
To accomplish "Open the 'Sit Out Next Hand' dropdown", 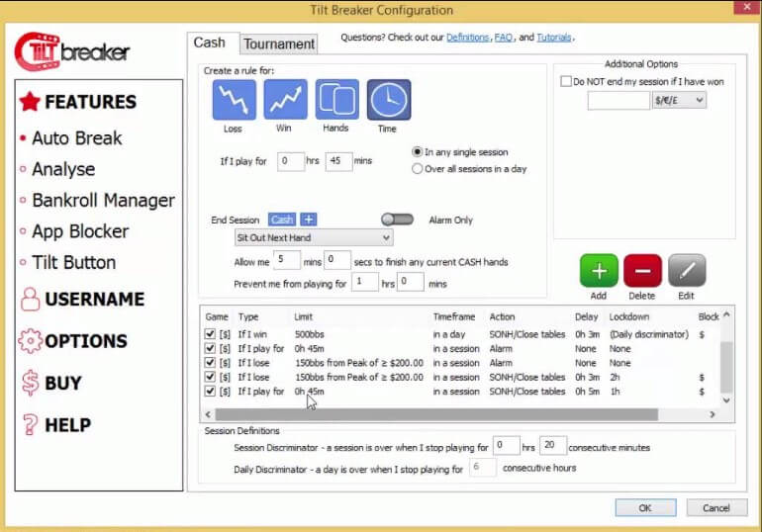I will click(313, 238).
